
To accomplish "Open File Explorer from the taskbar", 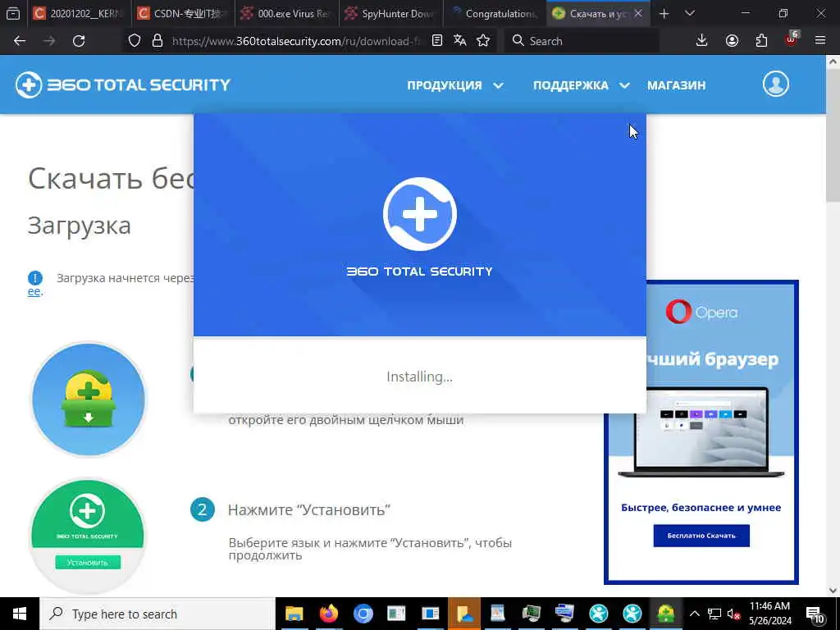I will click(294, 614).
